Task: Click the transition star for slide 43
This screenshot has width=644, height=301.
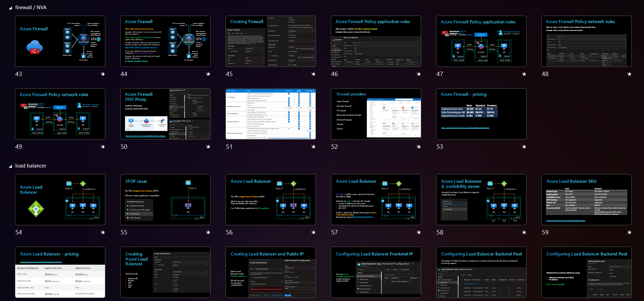Action: pyautogui.click(x=103, y=74)
